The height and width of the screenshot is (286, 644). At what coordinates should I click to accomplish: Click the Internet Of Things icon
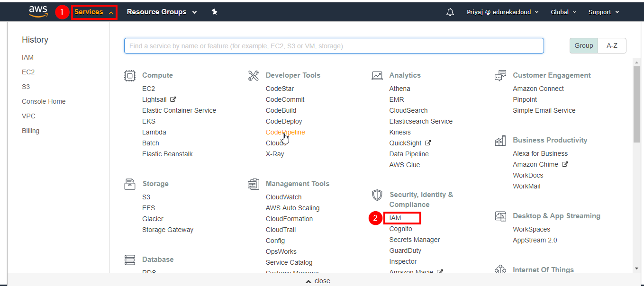(x=500, y=270)
